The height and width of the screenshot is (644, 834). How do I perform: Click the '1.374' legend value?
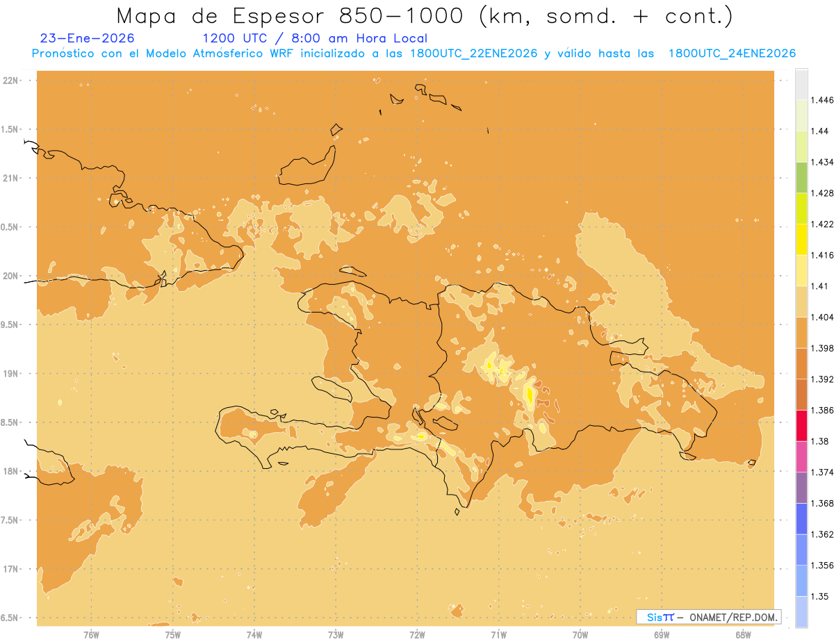pos(822,472)
